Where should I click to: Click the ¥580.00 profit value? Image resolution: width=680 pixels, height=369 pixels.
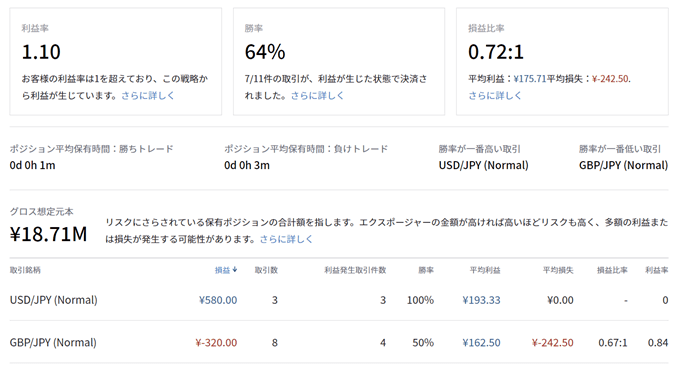click(218, 300)
